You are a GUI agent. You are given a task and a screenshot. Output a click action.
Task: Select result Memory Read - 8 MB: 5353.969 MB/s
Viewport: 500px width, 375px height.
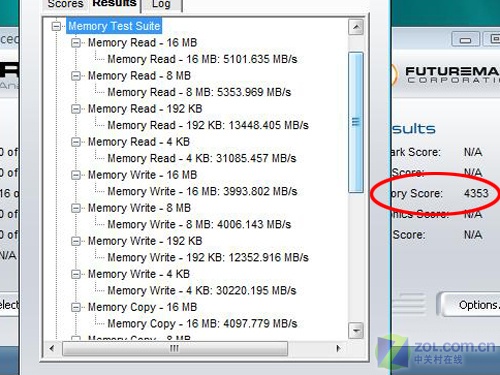199,92
